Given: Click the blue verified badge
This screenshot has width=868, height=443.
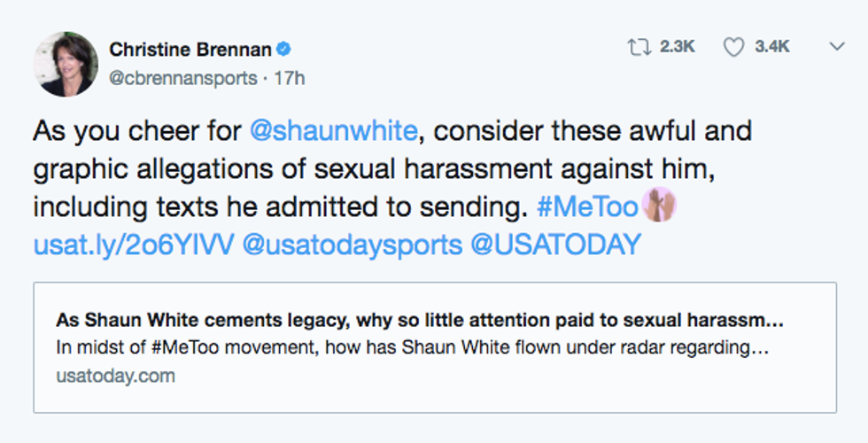Looking at the screenshot, I should [285, 48].
